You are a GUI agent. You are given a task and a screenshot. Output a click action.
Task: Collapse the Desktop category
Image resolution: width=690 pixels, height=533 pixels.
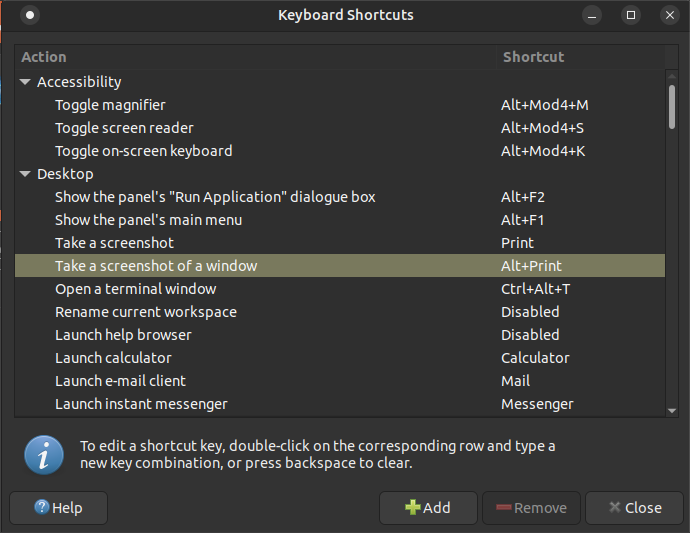pyautogui.click(x=26, y=174)
